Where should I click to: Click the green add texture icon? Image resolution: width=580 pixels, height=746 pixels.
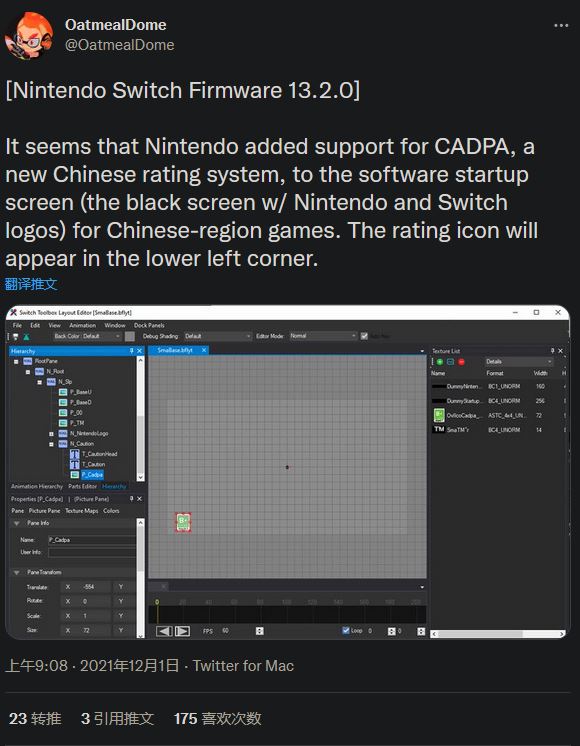click(x=440, y=362)
